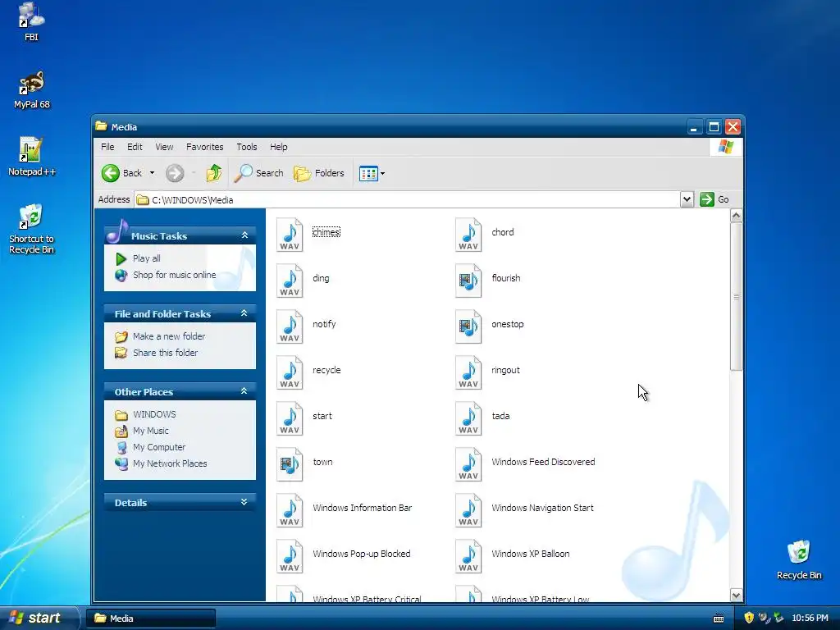Select the chimes WAV file icon
This screenshot has height=630, width=840.
pos(290,234)
